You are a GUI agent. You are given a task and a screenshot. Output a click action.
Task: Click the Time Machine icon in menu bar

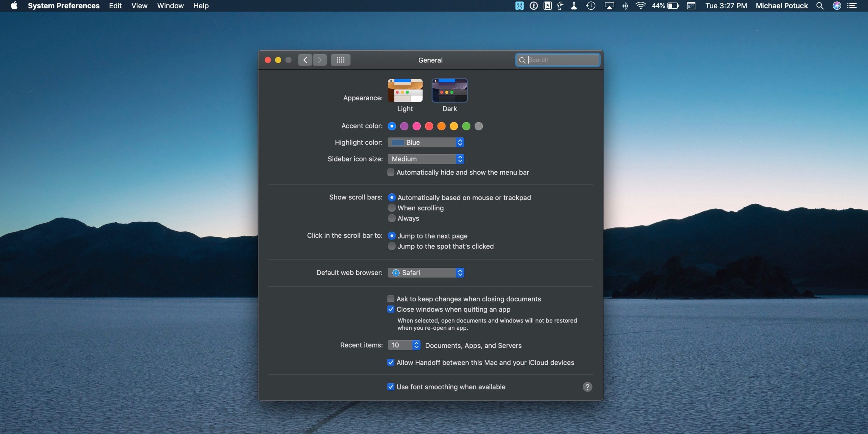coord(591,6)
